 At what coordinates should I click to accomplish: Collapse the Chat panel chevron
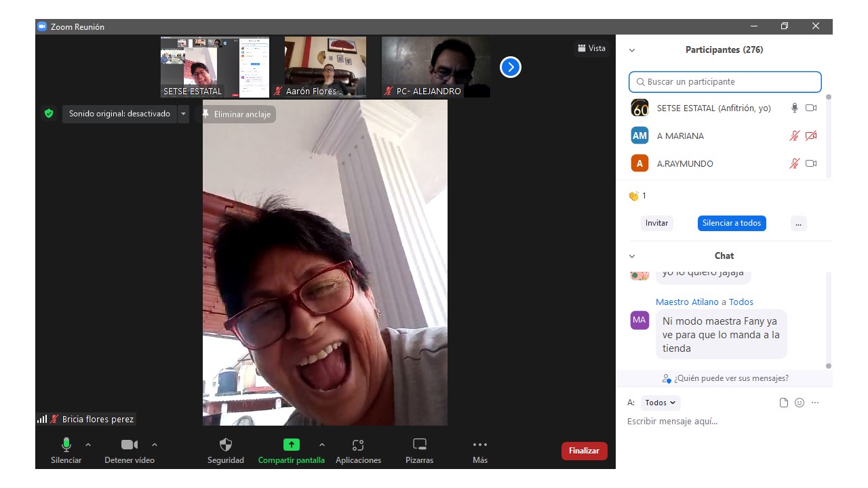(x=632, y=256)
